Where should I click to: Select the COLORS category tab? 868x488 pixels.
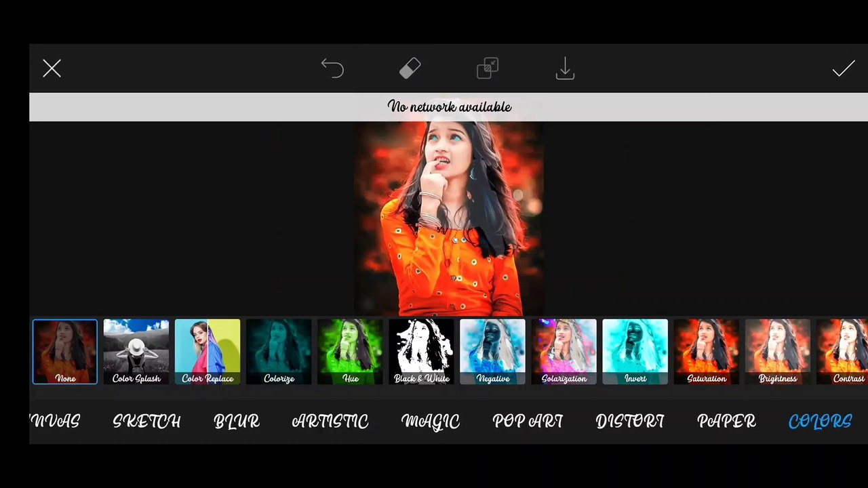(820, 422)
